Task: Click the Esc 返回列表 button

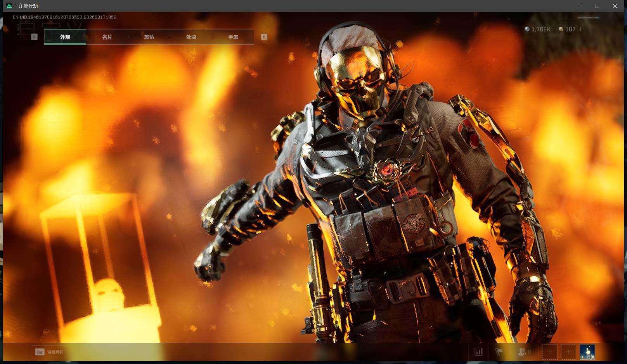Action: tap(49, 352)
